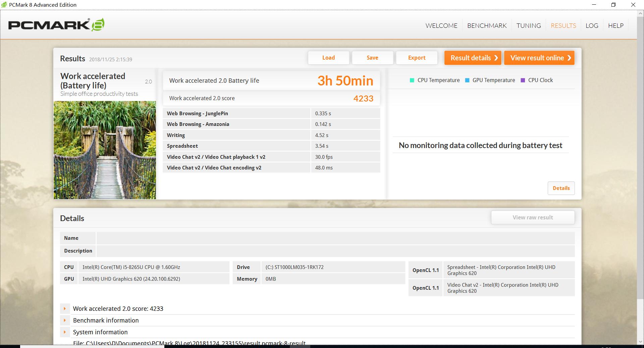Save the benchmark result

pos(373,58)
